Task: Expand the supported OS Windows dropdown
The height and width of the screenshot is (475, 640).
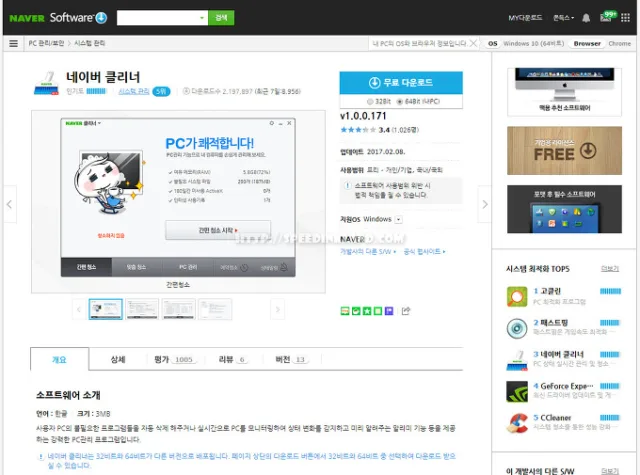Action: pyautogui.click(x=398, y=220)
